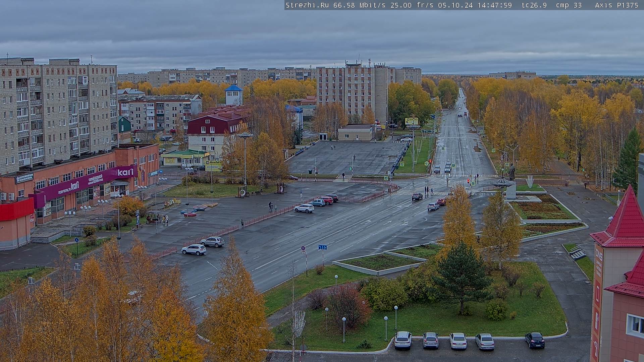Click the "14:47:59" time stamp
644x362 pixels.
click(495, 5)
